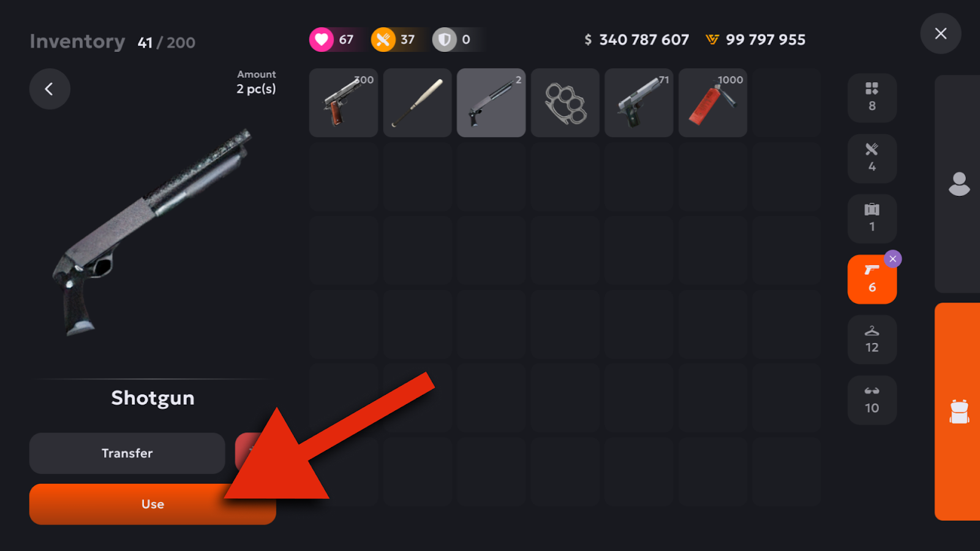Select the shotgun inventory slot
This screenshot has height=551, width=980.
point(491,102)
